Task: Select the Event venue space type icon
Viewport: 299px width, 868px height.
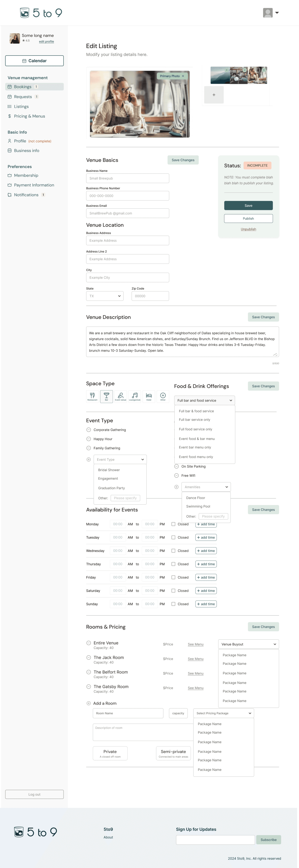Action: click(120, 396)
